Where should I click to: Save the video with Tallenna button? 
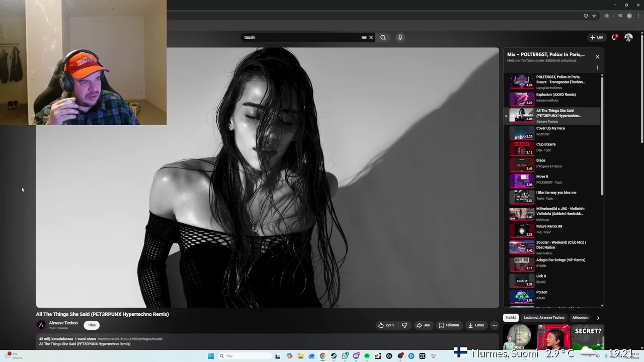click(x=449, y=325)
